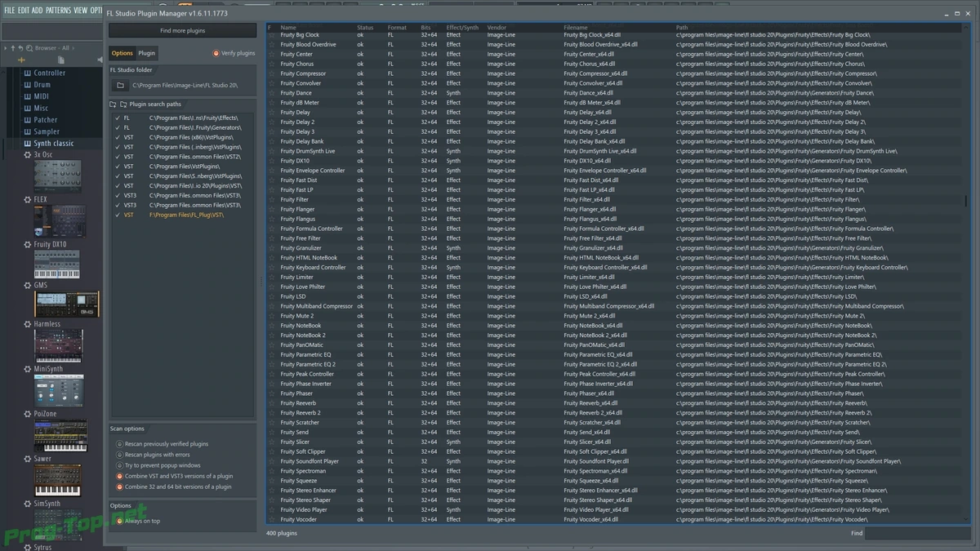Click the gear icon beside PoiZone
Viewport: 980px width, 551px height.
[x=28, y=414]
